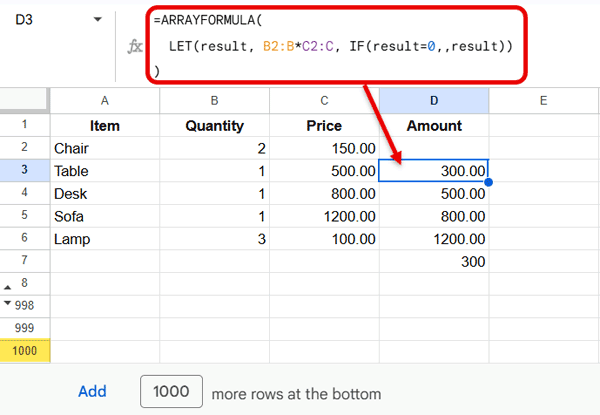Select row 7 header
Image resolution: width=600 pixels, height=415 pixels.
point(24,260)
